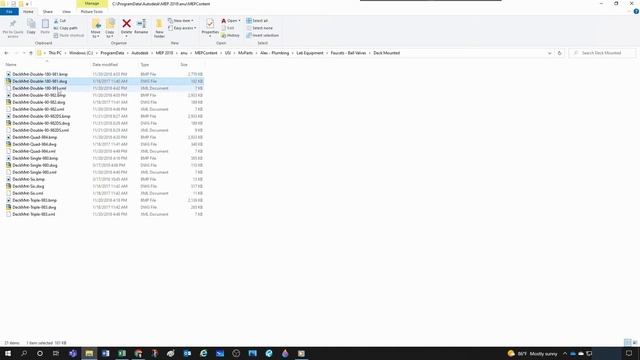Open Chrome from the taskbar
The height and width of the screenshot is (360, 640).
(x=138, y=353)
